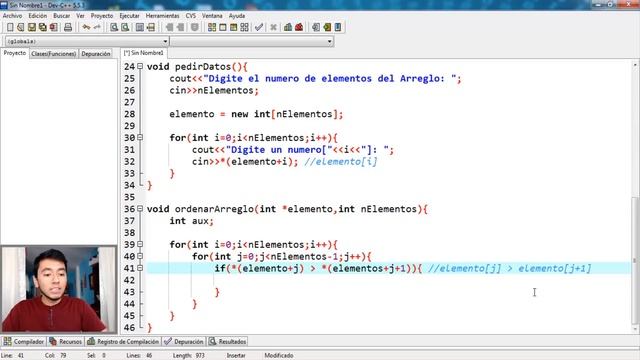640x360 pixels.
Task: Click the Recursos tab icon
Action: click(x=53, y=341)
